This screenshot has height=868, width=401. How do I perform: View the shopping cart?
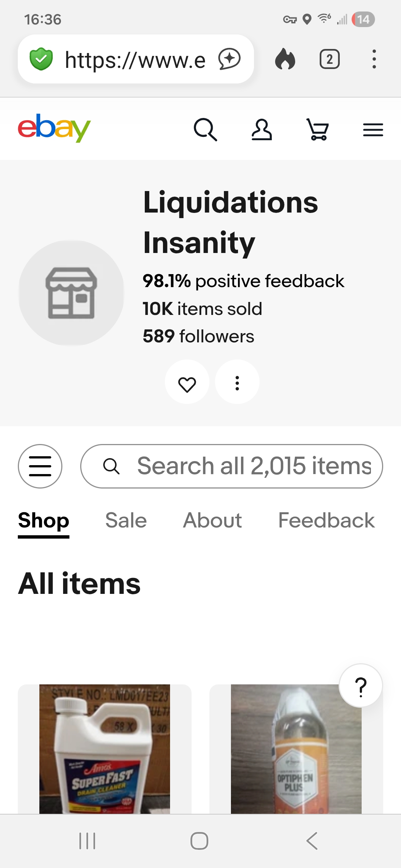pyautogui.click(x=318, y=129)
